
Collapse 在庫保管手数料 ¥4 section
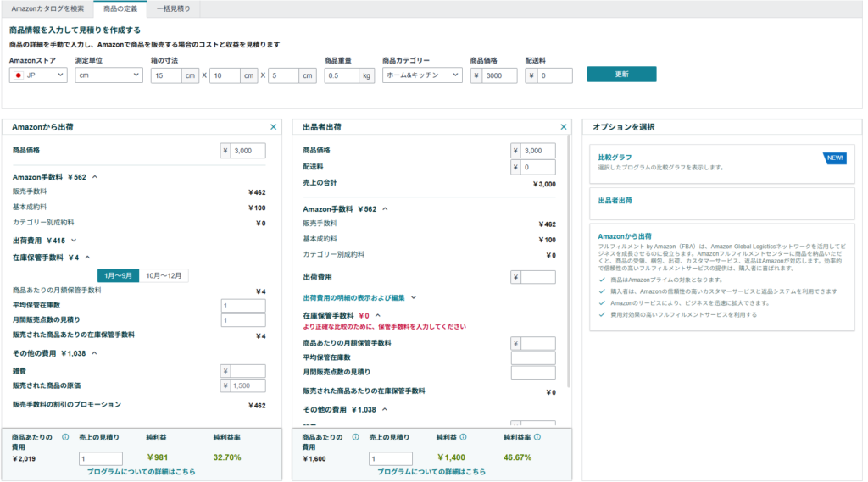tap(87, 258)
